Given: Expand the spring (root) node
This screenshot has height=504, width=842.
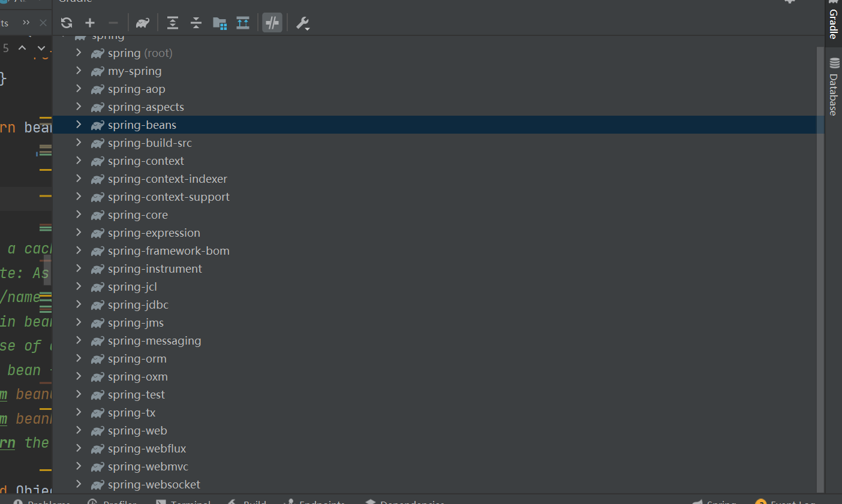Looking at the screenshot, I should [79, 53].
